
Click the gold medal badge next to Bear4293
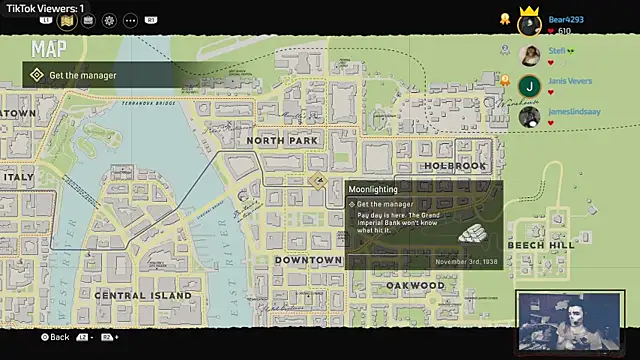[x=505, y=19]
